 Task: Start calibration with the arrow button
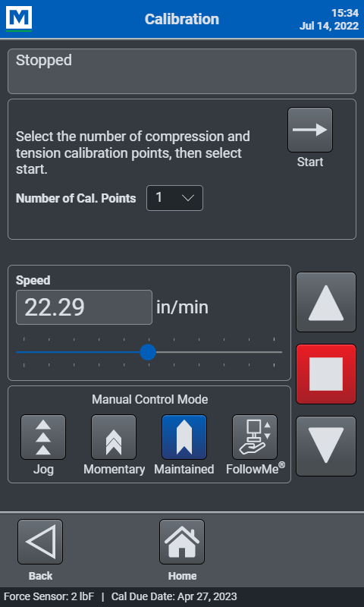pos(310,130)
